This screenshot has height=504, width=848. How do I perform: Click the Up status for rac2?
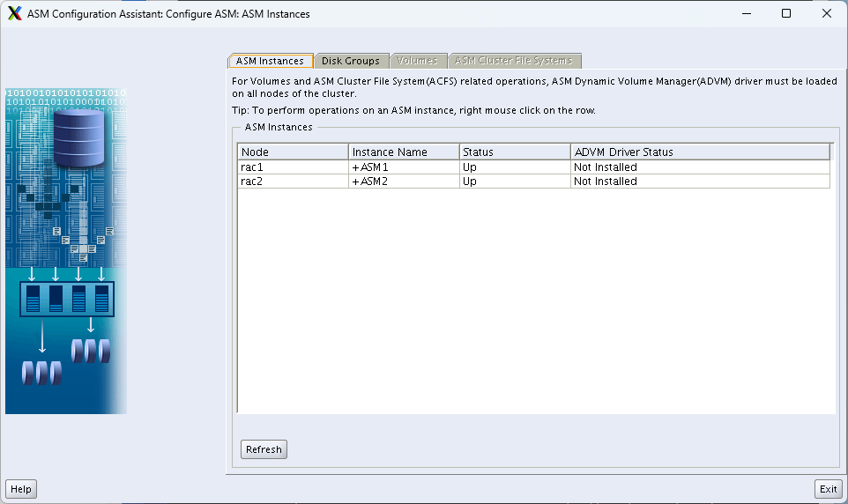click(515, 182)
